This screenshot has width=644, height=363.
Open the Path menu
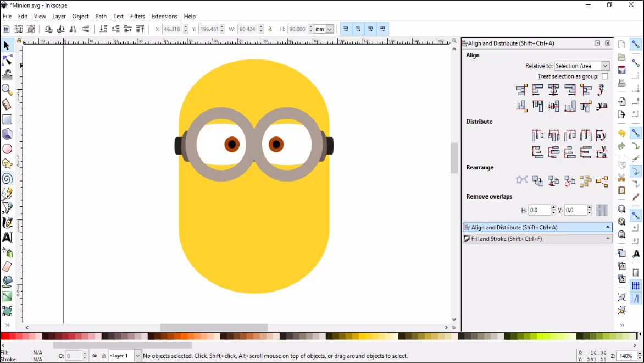tap(101, 16)
